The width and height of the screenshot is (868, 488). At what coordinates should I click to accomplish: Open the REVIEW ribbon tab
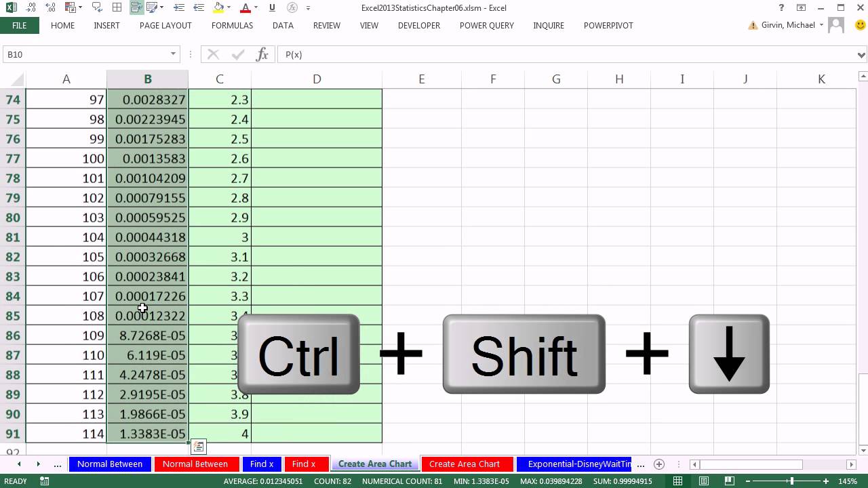click(326, 25)
